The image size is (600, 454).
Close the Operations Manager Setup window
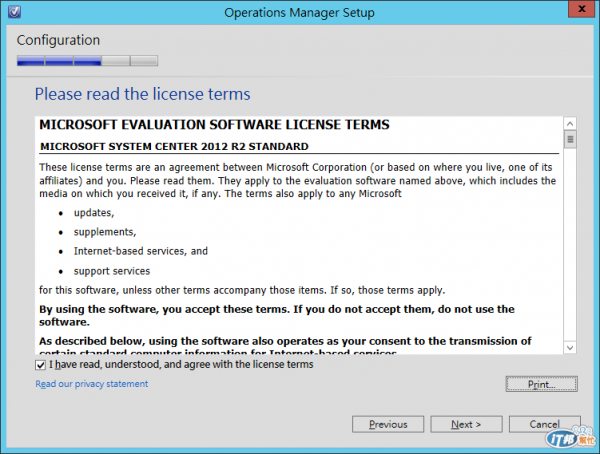(581, 9)
